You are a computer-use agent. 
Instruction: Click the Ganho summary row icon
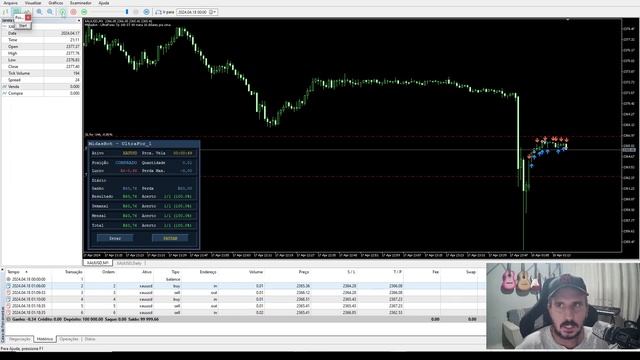tap(9, 319)
